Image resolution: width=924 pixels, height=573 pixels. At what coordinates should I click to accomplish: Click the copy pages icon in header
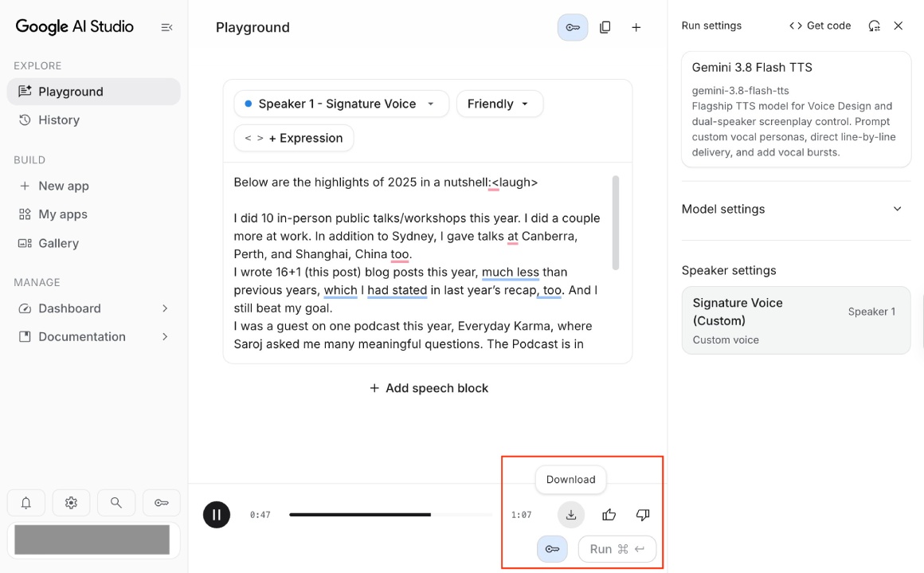coord(605,27)
